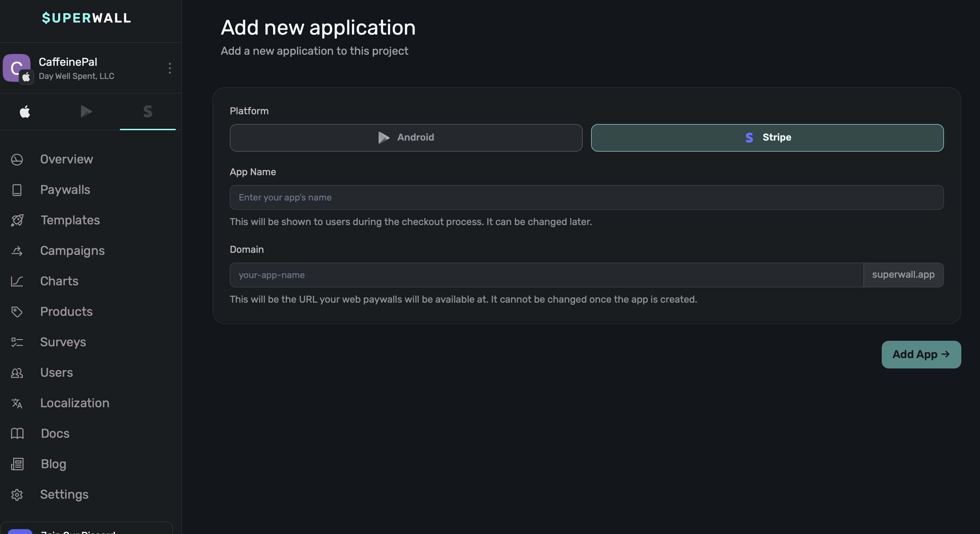Image resolution: width=980 pixels, height=534 pixels.
Task: Select the Stripe sidebar tab
Action: pos(148,112)
